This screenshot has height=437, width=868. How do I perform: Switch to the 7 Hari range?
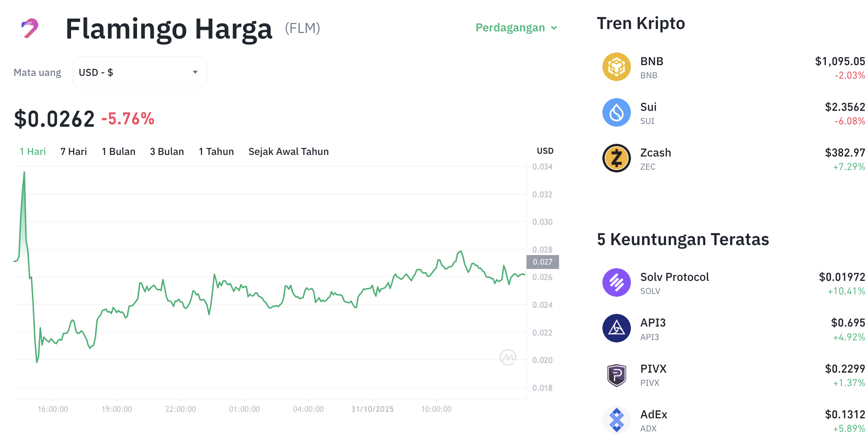(73, 151)
